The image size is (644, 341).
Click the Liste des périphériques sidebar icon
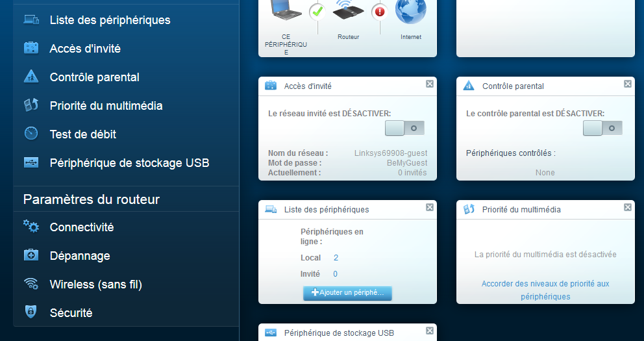(x=31, y=19)
